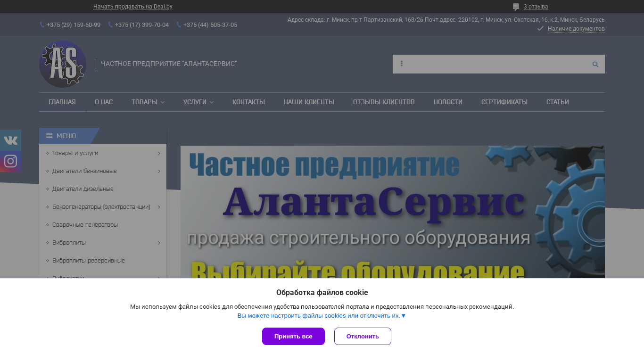Open the VK social page icon
This screenshot has height=362, width=644.
10,140
